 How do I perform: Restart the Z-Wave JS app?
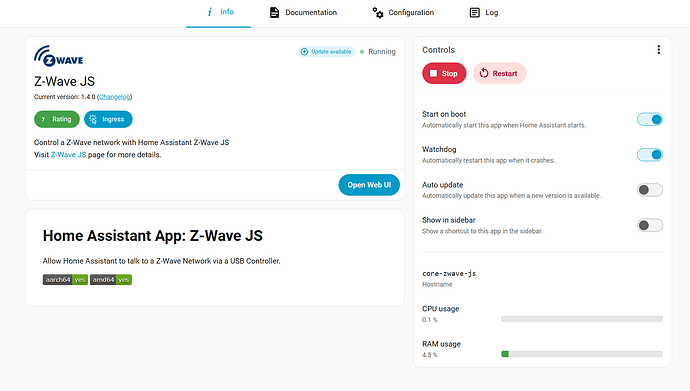coord(499,73)
